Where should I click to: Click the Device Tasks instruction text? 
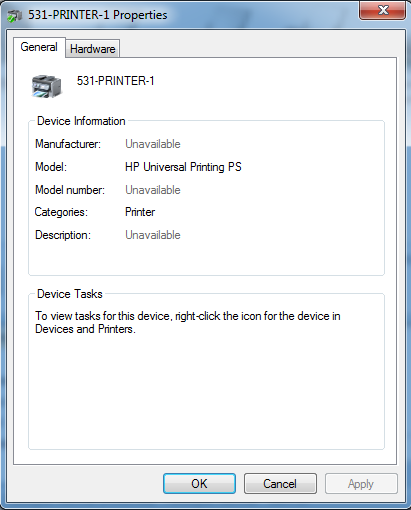tap(188, 322)
